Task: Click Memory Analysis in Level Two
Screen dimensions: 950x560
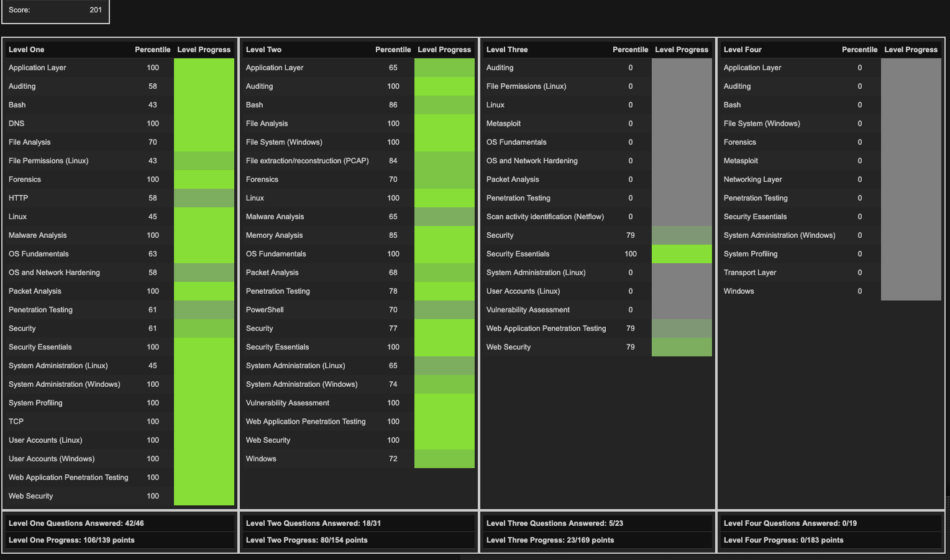Action: point(274,235)
